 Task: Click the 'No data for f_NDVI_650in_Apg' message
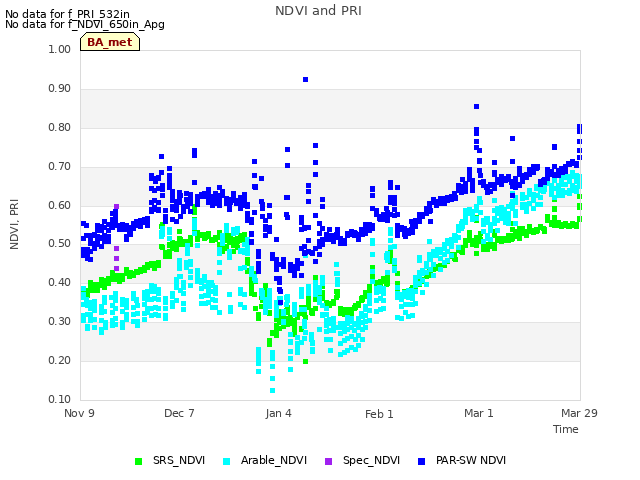(x=85, y=24)
